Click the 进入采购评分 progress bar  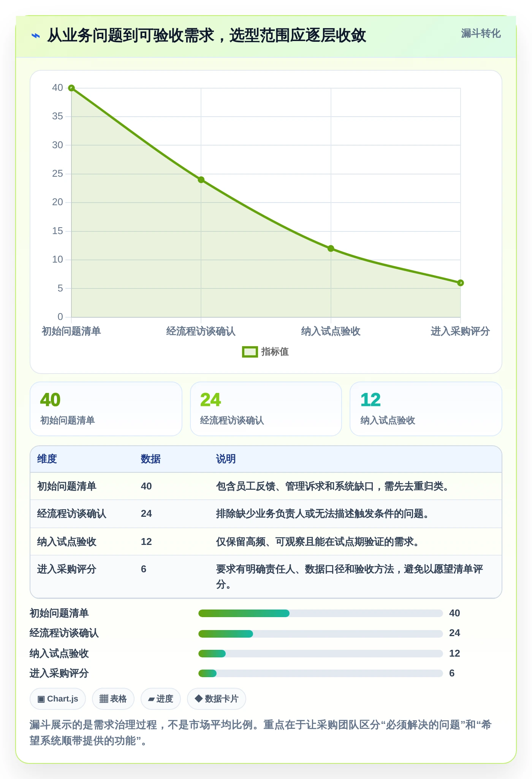[x=321, y=673]
